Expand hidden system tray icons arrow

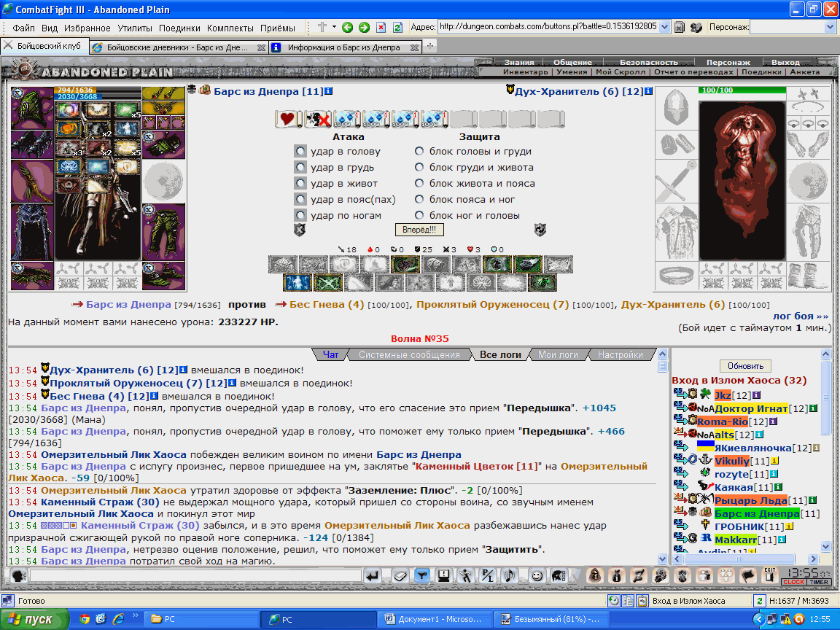pos(758,619)
